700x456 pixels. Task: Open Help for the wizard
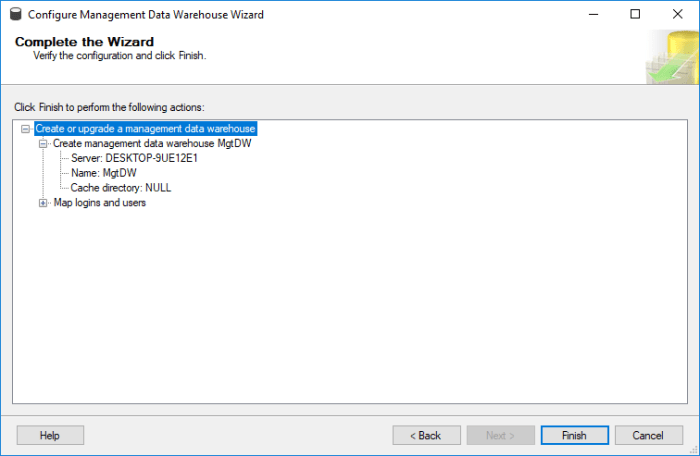pos(50,435)
